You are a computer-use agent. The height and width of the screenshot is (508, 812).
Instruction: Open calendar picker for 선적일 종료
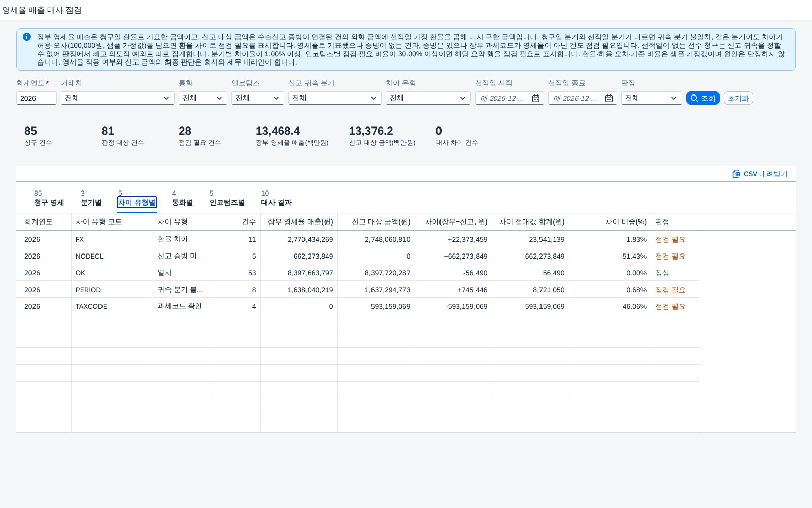coord(609,98)
